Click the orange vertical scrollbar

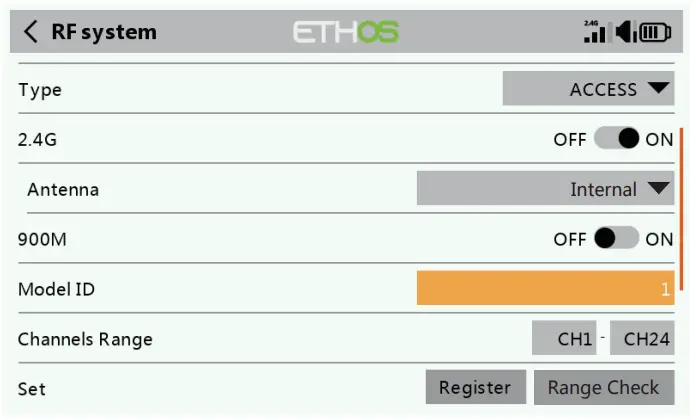click(682, 210)
